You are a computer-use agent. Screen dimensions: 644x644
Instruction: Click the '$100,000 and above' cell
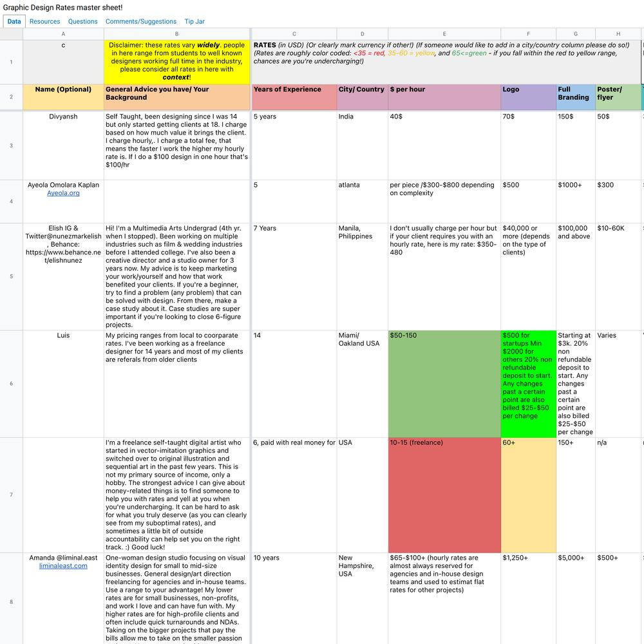575,276
